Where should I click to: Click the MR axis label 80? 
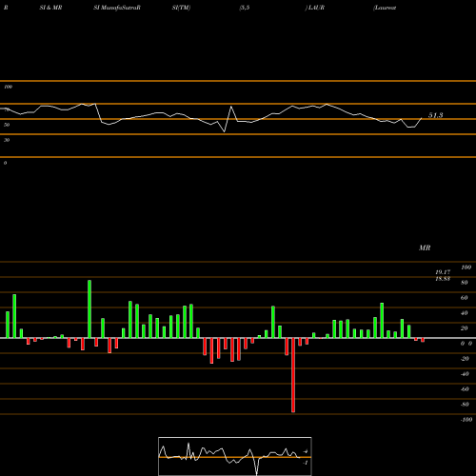tap(465, 283)
